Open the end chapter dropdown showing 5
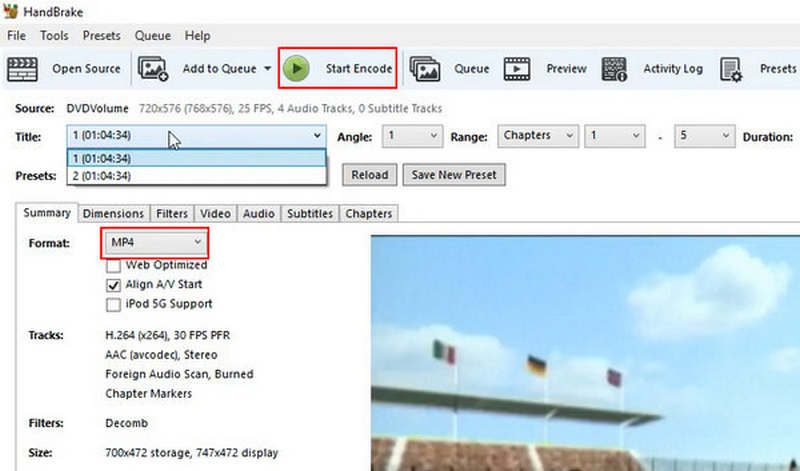The height and width of the screenshot is (471, 800). (705, 136)
